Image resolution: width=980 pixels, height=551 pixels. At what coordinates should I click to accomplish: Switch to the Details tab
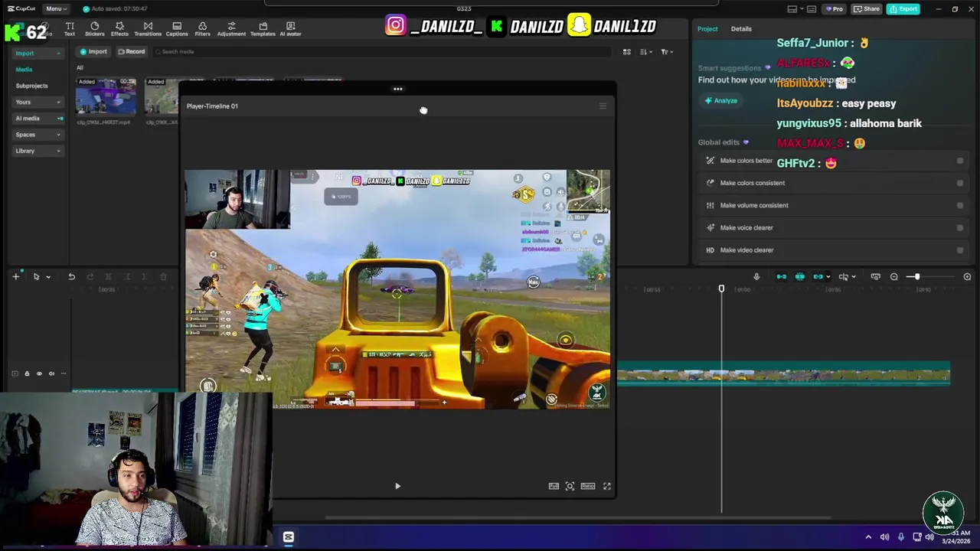(x=741, y=29)
